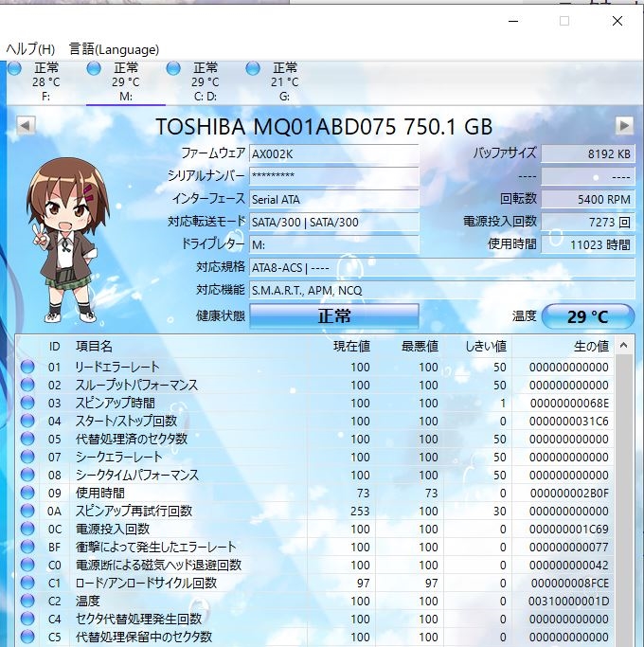Click current value 253 in スピンアップ再試行回数 row
This screenshot has width=644, height=647.
pos(360,512)
